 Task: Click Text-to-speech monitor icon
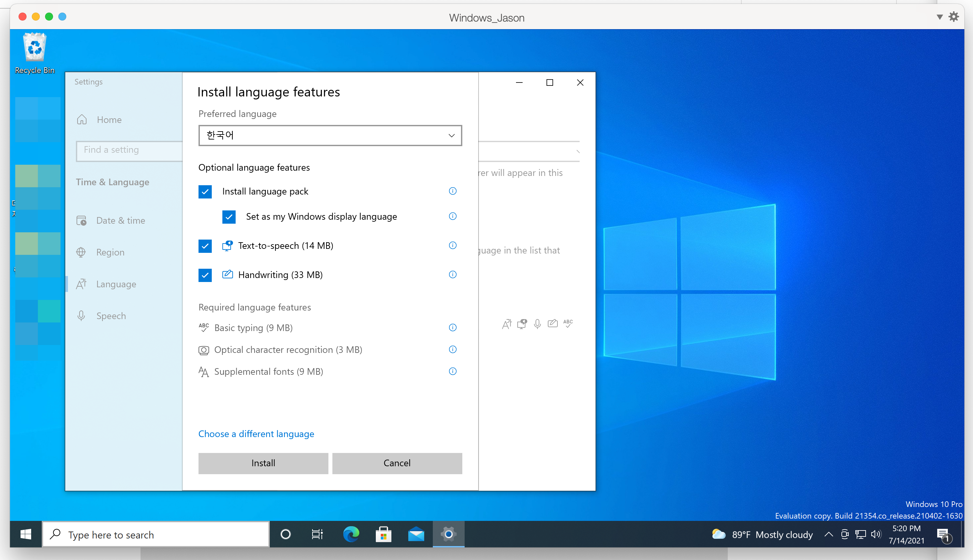[227, 246]
